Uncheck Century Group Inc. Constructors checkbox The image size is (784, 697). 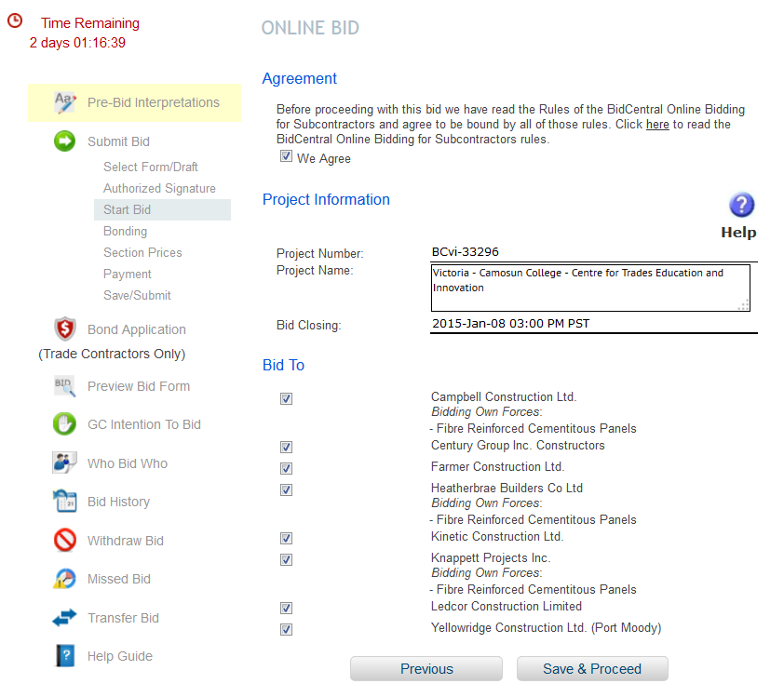pyautogui.click(x=286, y=447)
